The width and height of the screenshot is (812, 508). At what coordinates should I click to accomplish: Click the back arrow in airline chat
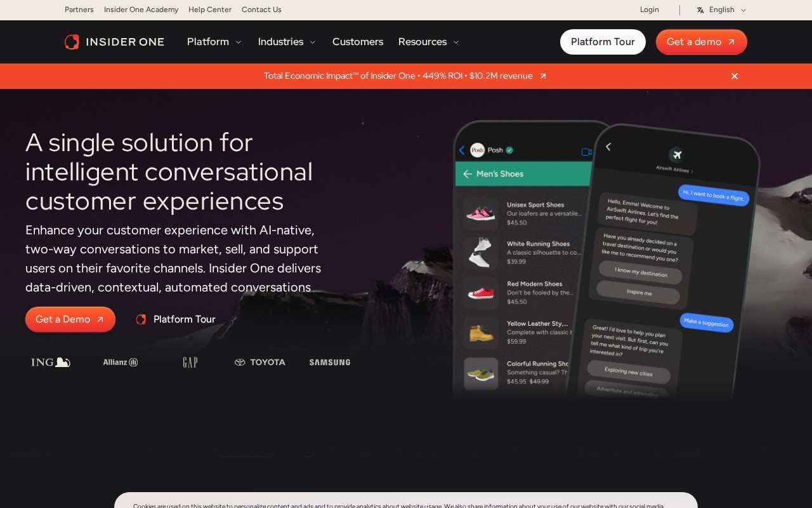click(x=608, y=147)
